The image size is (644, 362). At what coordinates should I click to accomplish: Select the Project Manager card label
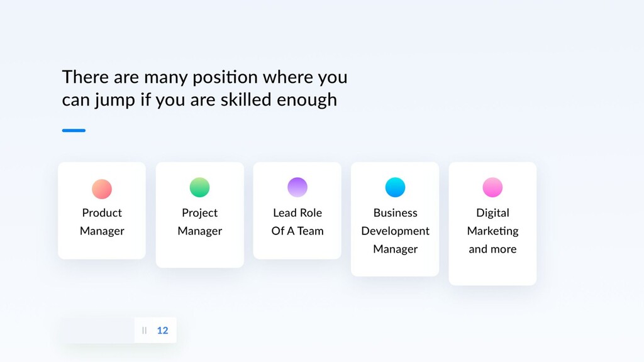199,222
